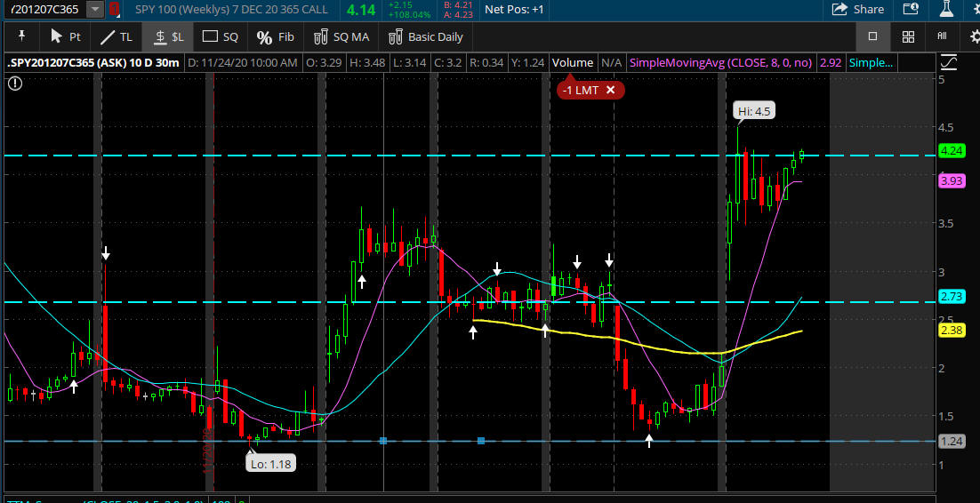Expand the Basic Daily study set
980x503 pixels.
click(x=426, y=36)
